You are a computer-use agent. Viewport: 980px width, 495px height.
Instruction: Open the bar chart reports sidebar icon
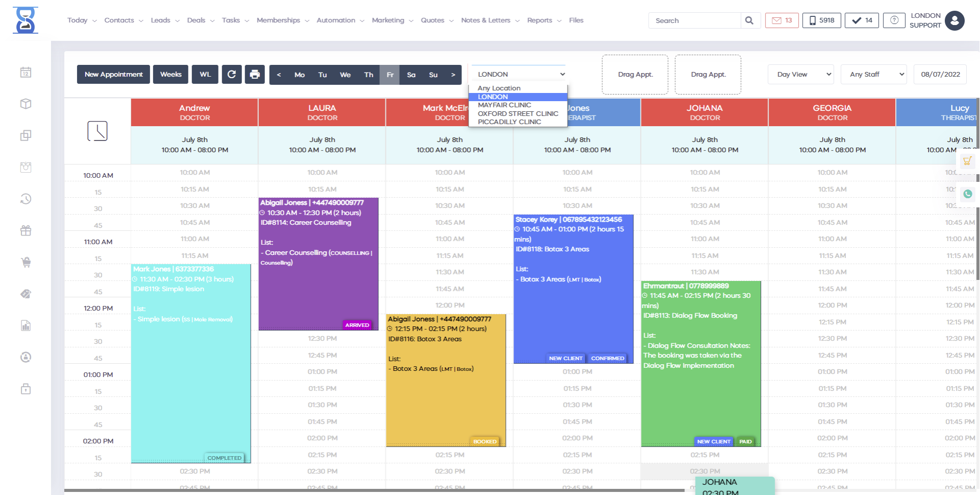[26, 326]
